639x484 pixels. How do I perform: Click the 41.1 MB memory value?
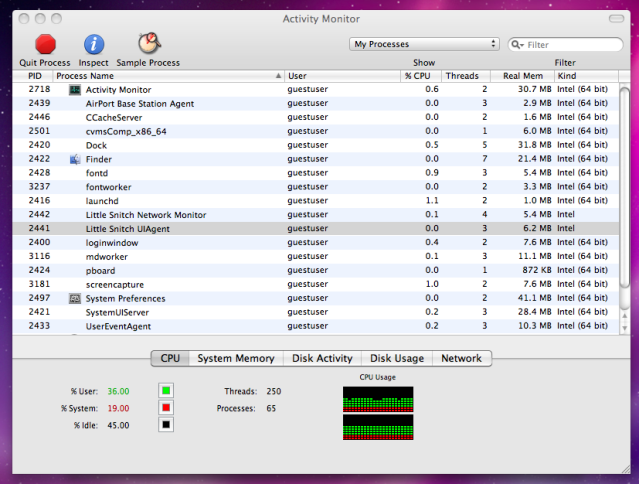(534, 298)
